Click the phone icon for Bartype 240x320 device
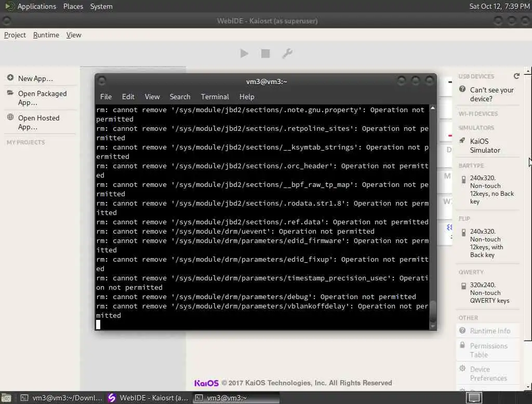The image size is (532, 404). (463, 180)
